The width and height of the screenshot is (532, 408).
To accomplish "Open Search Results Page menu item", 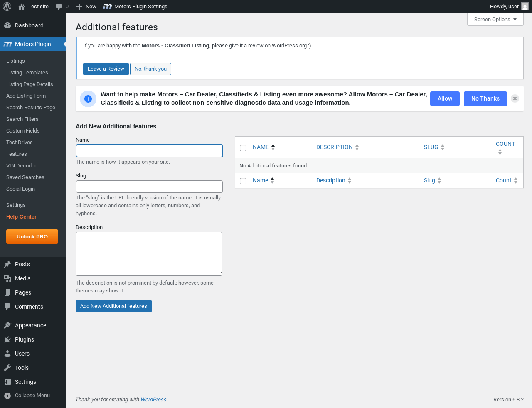I will [x=31, y=108].
